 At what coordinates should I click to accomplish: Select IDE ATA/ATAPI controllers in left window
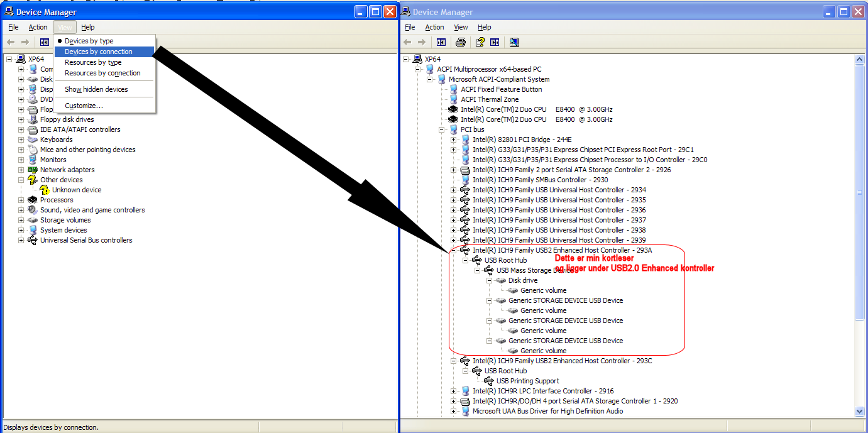click(x=80, y=129)
